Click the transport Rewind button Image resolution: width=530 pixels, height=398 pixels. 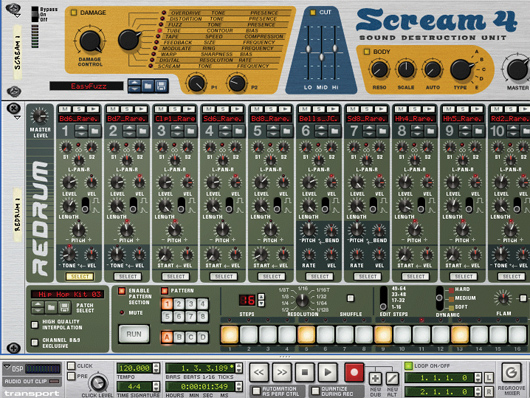coord(259,372)
